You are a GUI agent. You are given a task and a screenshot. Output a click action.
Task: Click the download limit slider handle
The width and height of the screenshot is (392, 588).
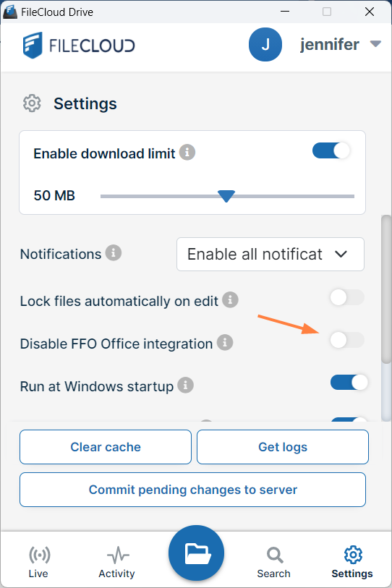pyautogui.click(x=226, y=196)
